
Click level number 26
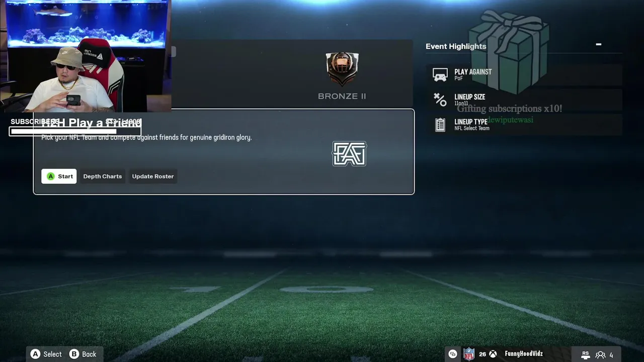(482, 354)
